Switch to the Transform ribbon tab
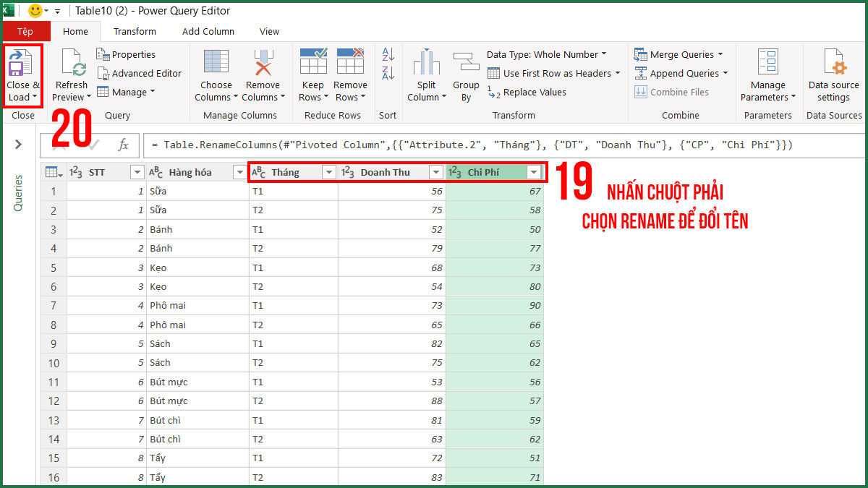This screenshot has width=868, height=488. click(134, 31)
